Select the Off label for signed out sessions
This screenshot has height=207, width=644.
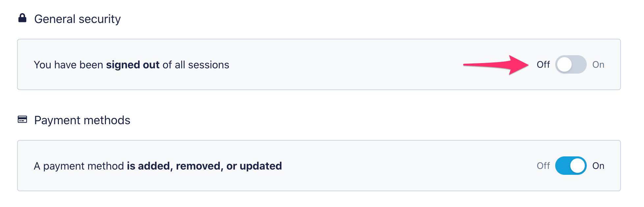click(x=543, y=64)
